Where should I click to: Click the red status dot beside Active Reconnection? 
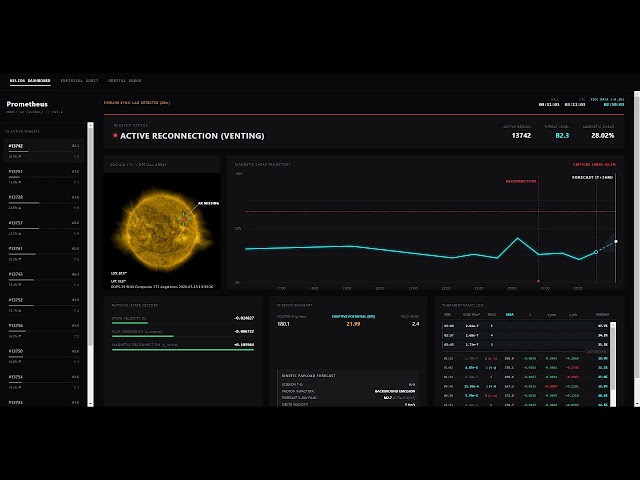115,136
